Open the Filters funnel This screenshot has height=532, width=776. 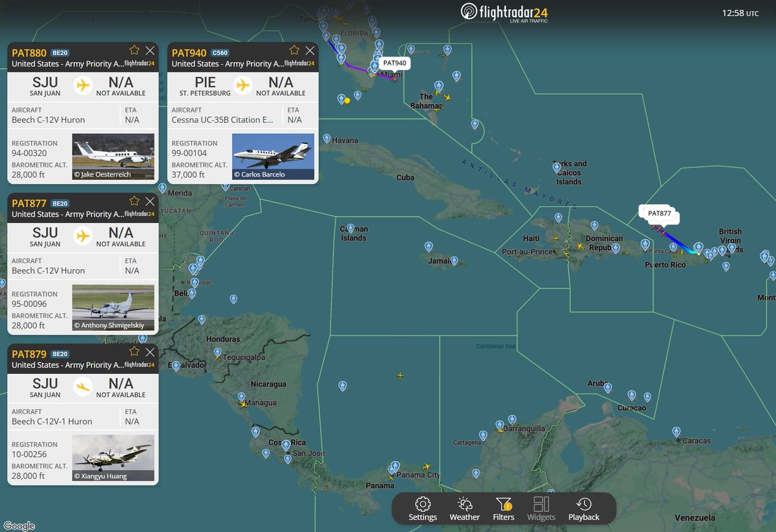click(x=503, y=509)
